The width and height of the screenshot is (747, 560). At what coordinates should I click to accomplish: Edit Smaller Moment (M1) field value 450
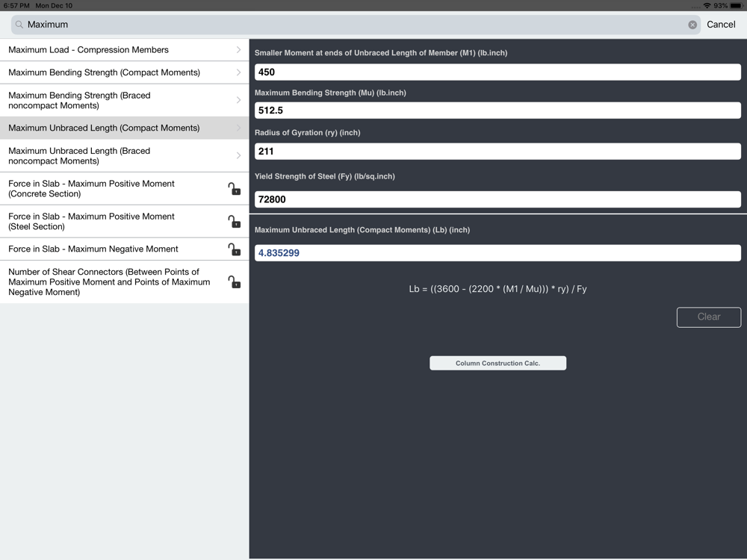pos(498,72)
